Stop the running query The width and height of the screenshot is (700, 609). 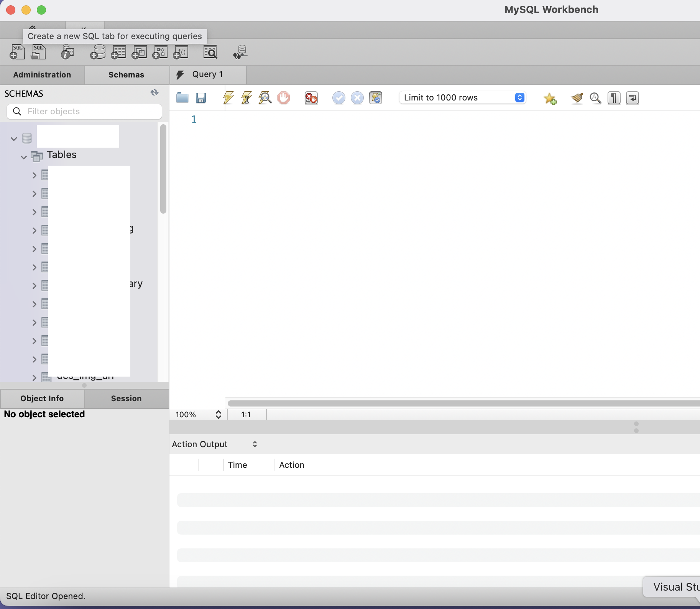tap(284, 98)
